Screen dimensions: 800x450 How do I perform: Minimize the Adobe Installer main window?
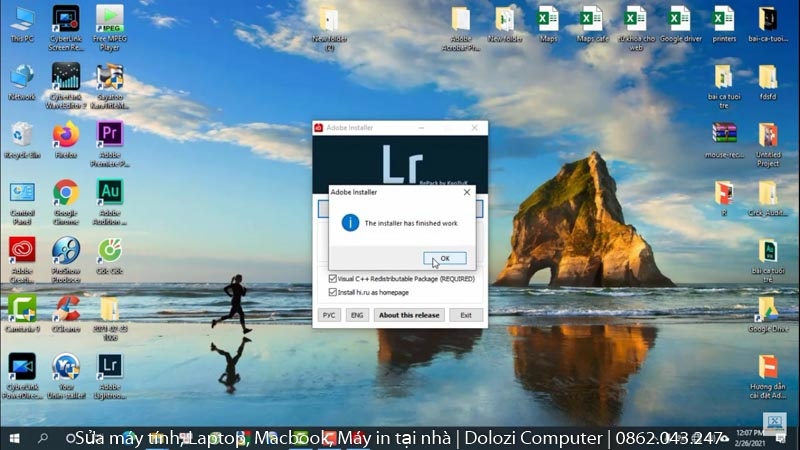pyautogui.click(x=421, y=128)
